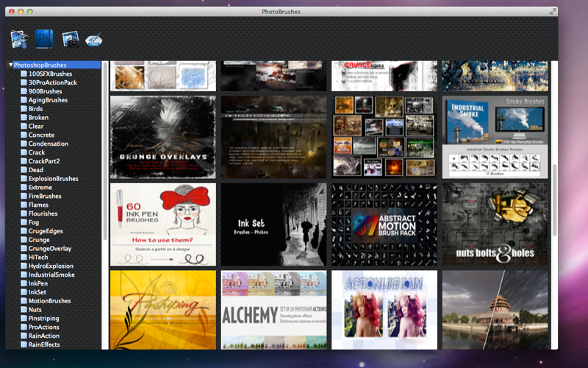The height and width of the screenshot is (368, 588).
Task: Select the pen tablet toolbar icon
Action: [93, 40]
